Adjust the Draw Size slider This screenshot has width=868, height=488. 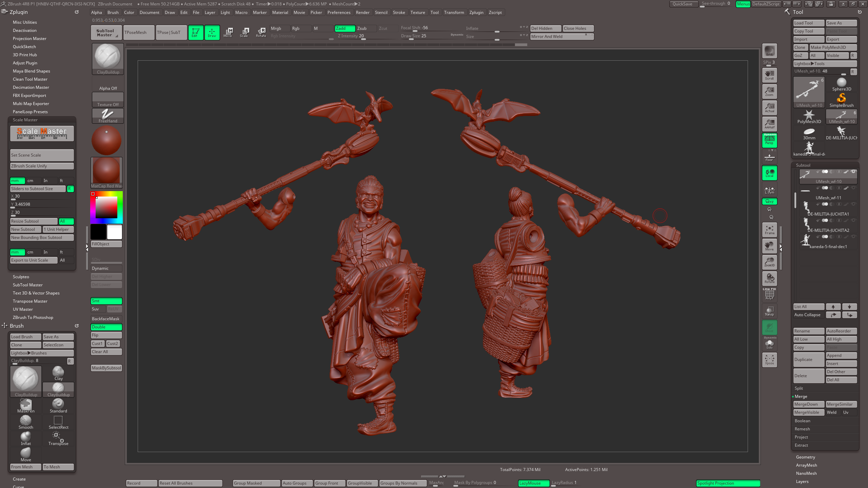[x=432, y=36]
